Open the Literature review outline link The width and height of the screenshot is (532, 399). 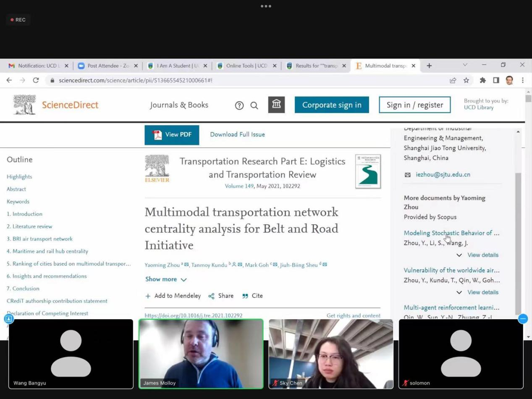click(x=29, y=226)
